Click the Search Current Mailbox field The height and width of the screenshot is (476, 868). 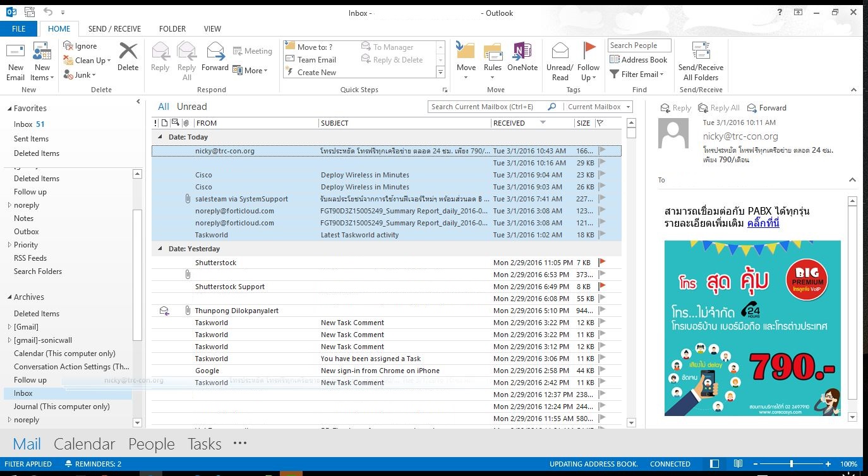[x=486, y=107]
